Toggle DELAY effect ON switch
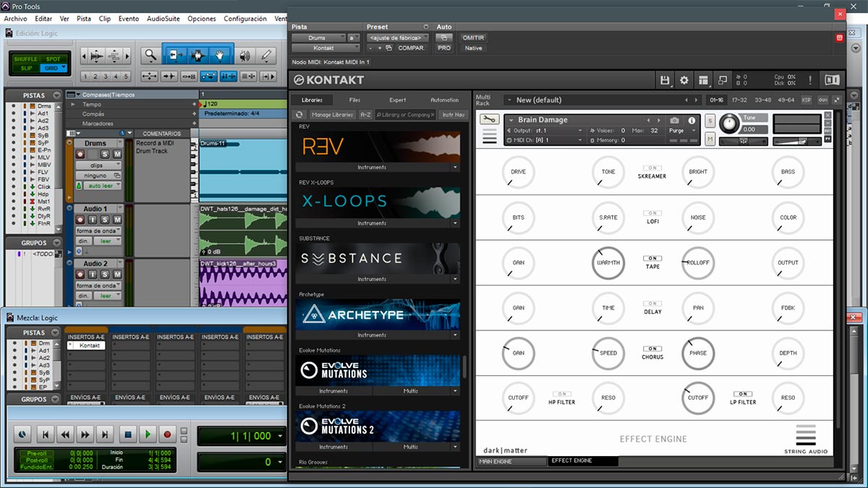Image resolution: width=868 pixels, height=488 pixels. [652, 304]
